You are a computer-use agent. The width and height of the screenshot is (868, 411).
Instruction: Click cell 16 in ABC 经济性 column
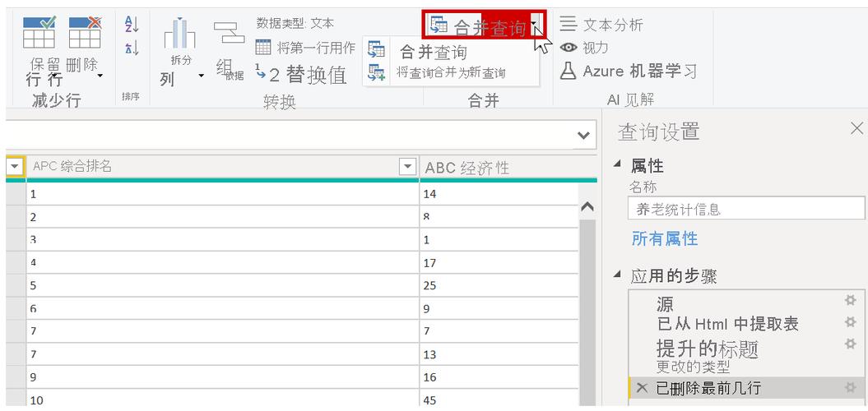pos(499,377)
